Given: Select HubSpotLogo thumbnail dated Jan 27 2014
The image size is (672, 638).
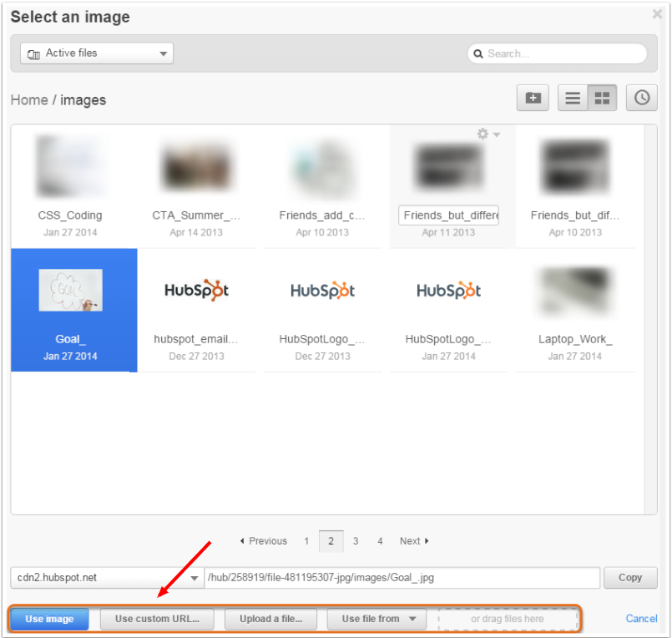Looking at the screenshot, I should coord(449,291).
